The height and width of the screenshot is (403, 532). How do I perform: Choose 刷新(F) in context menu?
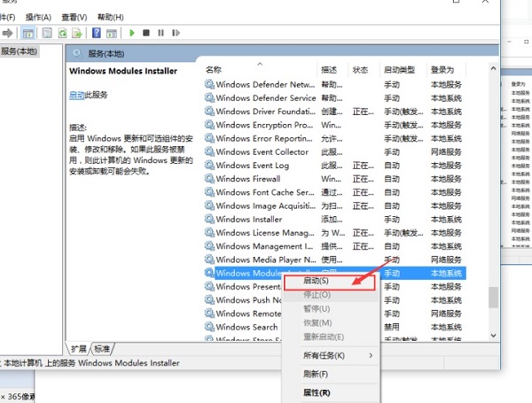coord(331,374)
